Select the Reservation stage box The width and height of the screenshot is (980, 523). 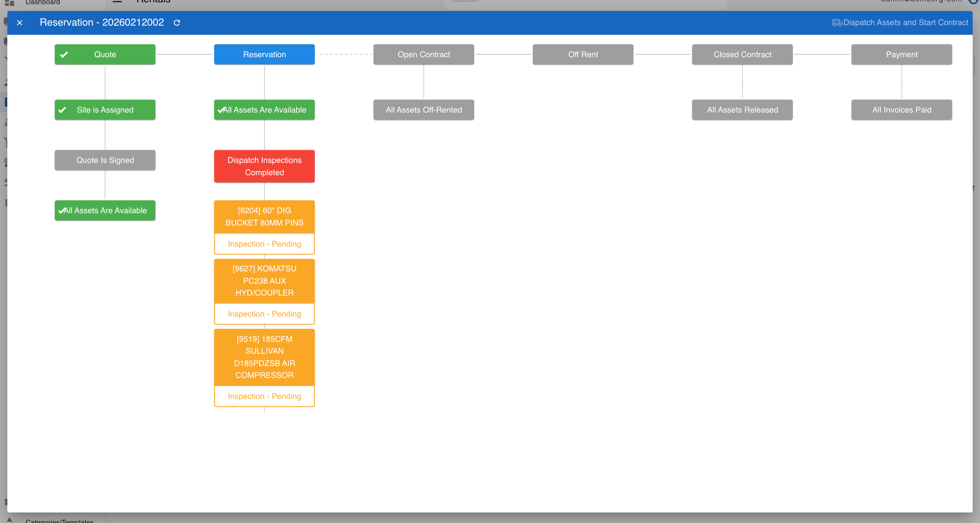[264, 54]
